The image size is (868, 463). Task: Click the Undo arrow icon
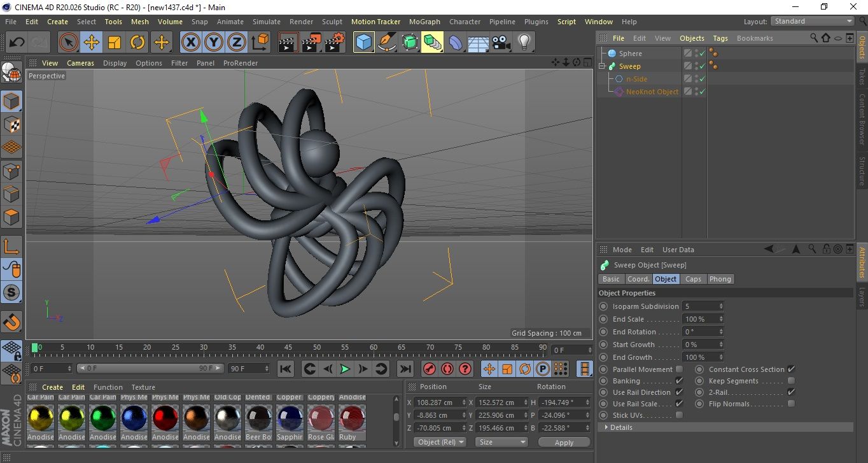click(x=17, y=43)
